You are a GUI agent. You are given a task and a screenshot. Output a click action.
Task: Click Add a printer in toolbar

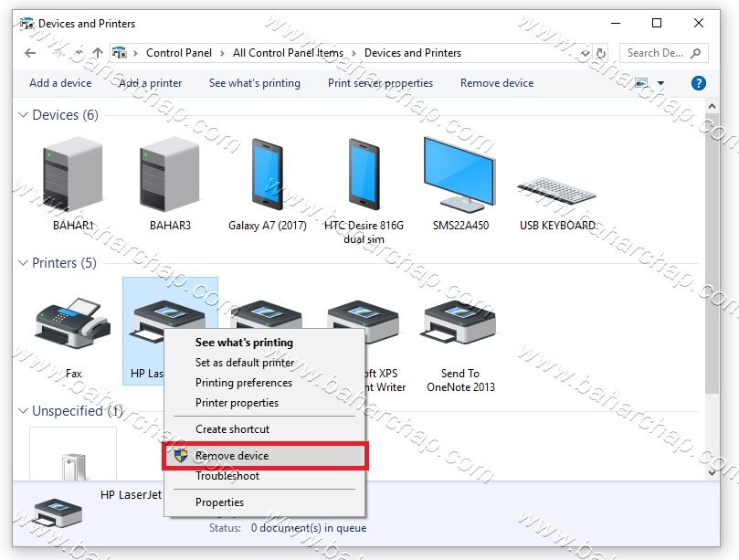[x=151, y=83]
